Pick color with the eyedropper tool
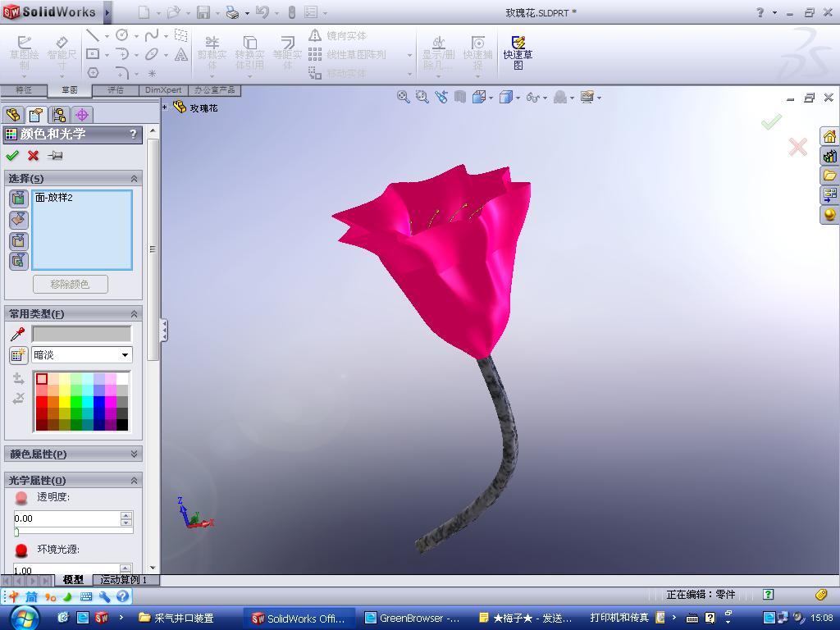The width and height of the screenshot is (840, 630). pyautogui.click(x=18, y=335)
